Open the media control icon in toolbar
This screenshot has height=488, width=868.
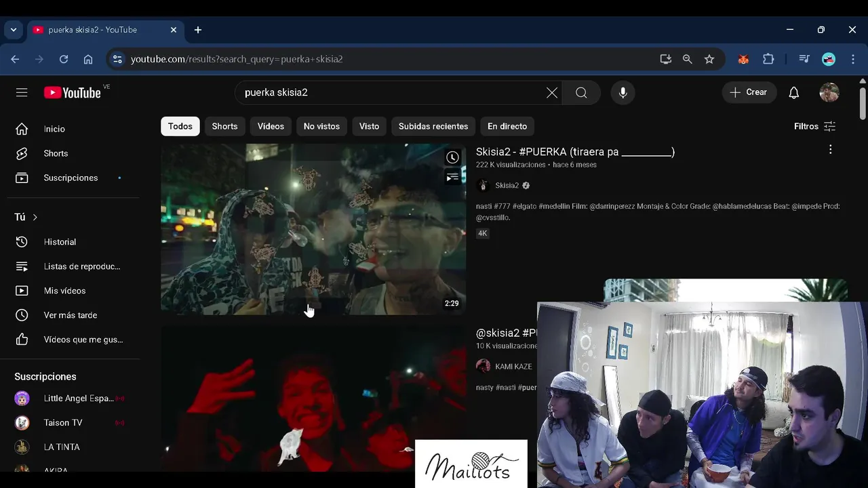[804, 59]
